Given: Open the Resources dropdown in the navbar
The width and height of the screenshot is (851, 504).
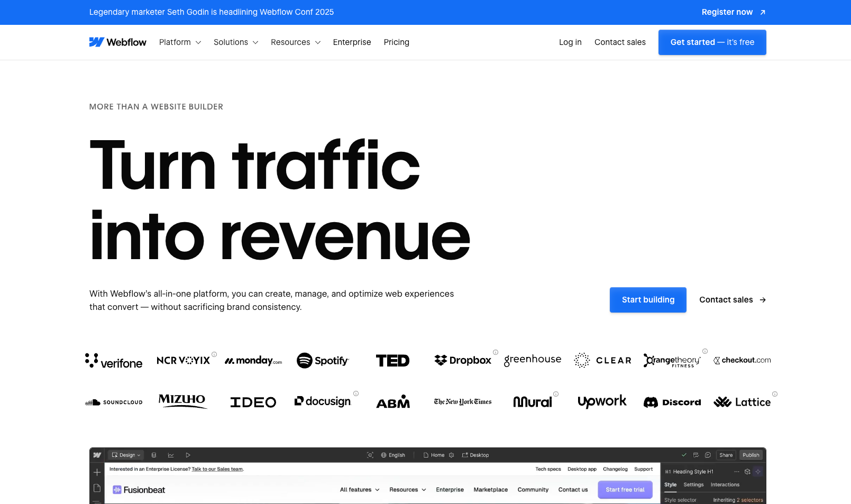Looking at the screenshot, I should (296, 42).
